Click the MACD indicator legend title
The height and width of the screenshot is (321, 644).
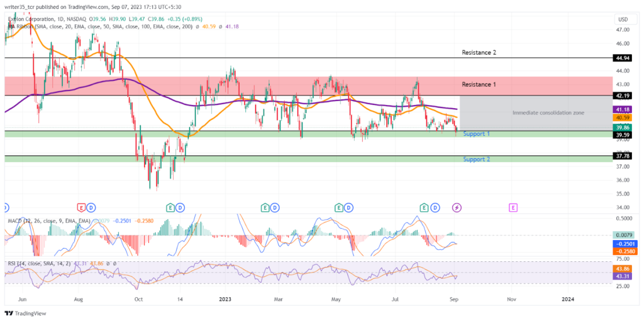tap(50, 221)
